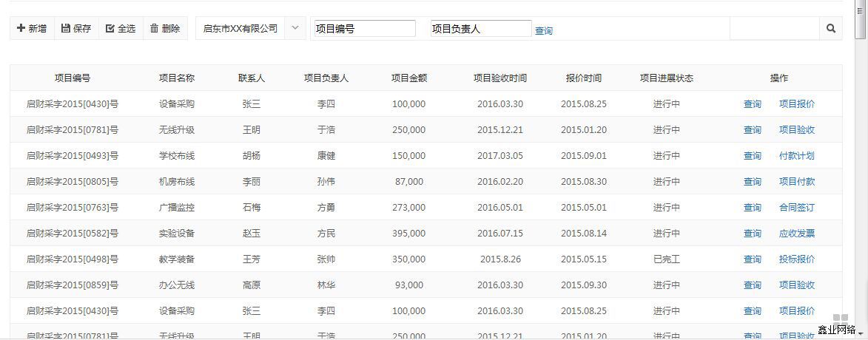Image resolution: width=868 pixels, height=340 pixels.
Task: Focus the 项目负责人 input field
Action: [480, 29]
